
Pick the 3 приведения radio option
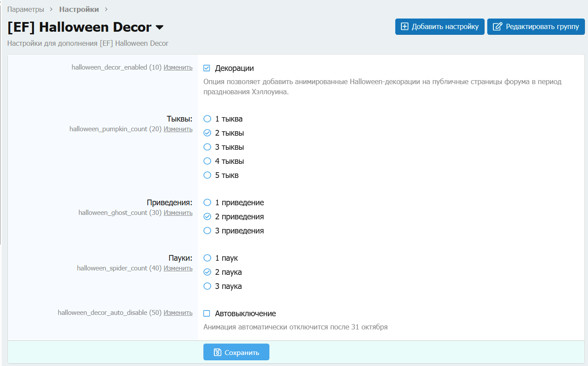[x=207, y=231]
